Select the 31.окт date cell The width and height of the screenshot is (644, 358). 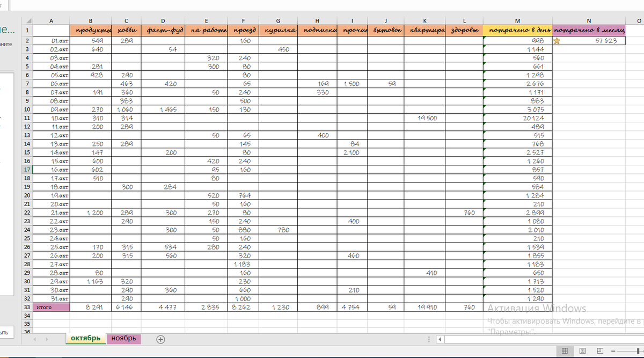tap(52, 298)
